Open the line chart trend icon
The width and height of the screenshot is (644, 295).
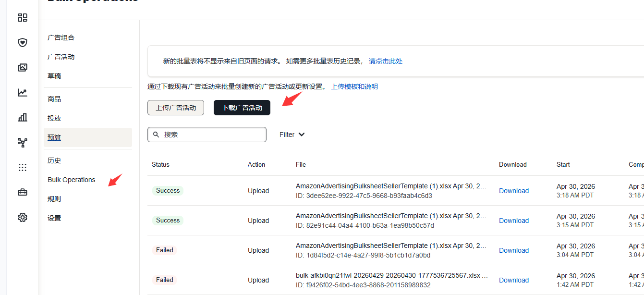click(23, 93)
